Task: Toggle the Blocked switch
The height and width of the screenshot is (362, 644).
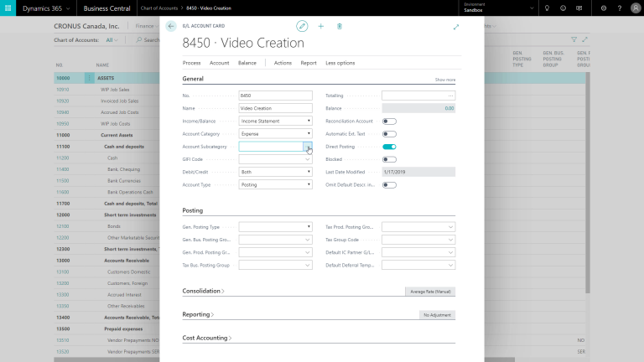Action: [x=389, y=158]
